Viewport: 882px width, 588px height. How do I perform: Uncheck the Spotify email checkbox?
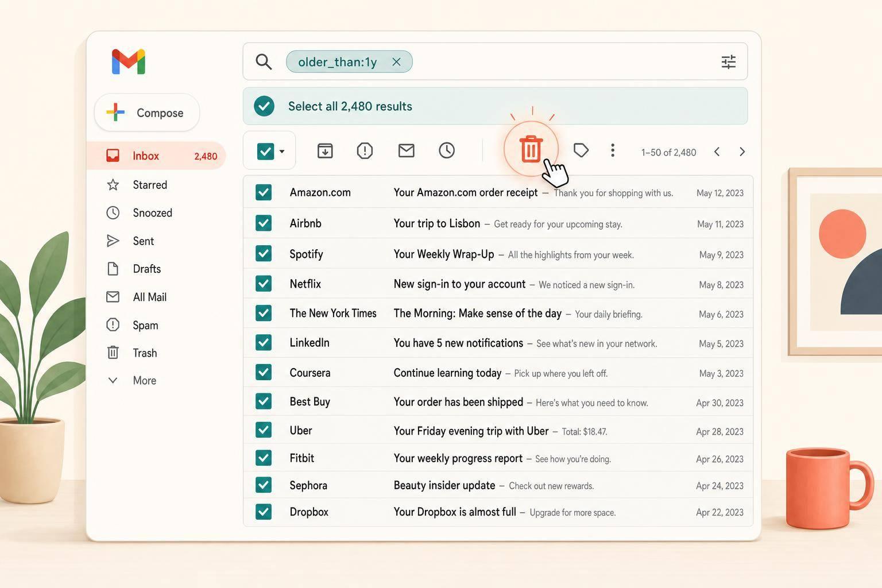(264, 253)
